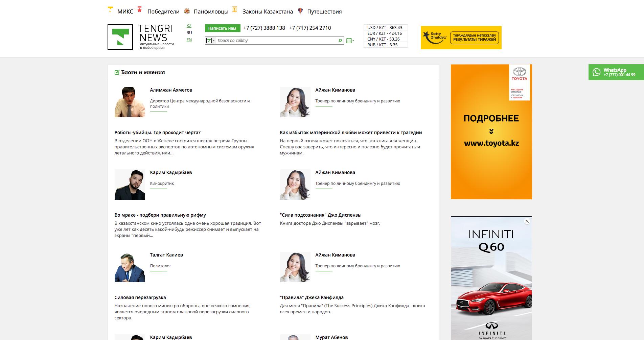Open the МИКС menu item

125,11
